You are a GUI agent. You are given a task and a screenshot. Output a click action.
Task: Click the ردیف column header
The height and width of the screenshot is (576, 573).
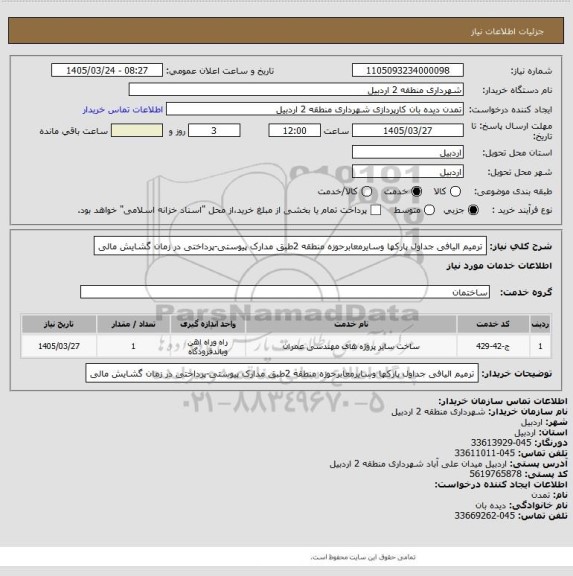(x=540, y=324)
